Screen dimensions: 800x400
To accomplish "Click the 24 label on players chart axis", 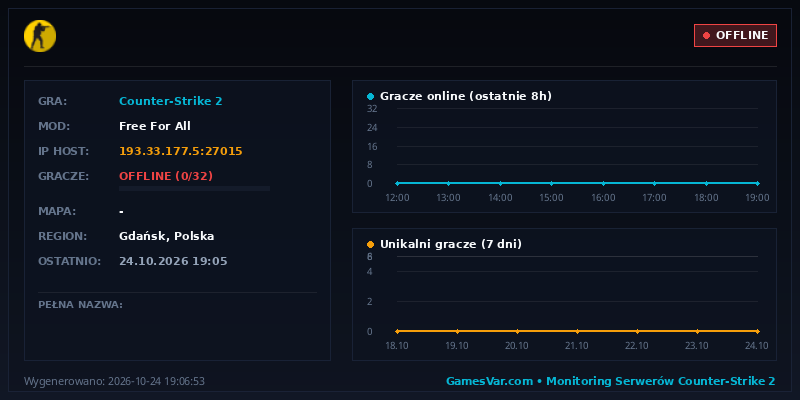I will click(372, 128).
